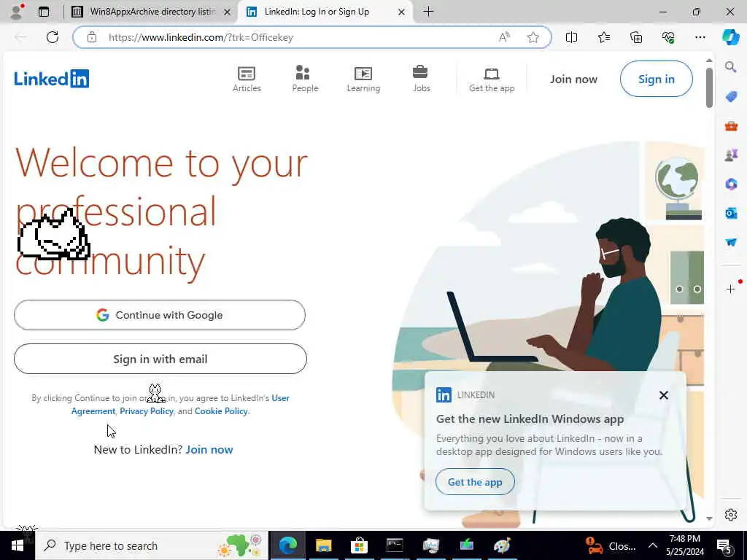Refresh the page with reload icon
The height and width of the screenshot is (560, 747).
coord(53,37)
